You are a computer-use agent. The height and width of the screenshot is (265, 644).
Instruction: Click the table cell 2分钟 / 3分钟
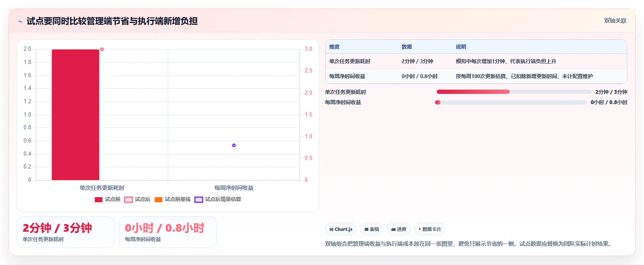pyautogui.click(x=418, y=61)
